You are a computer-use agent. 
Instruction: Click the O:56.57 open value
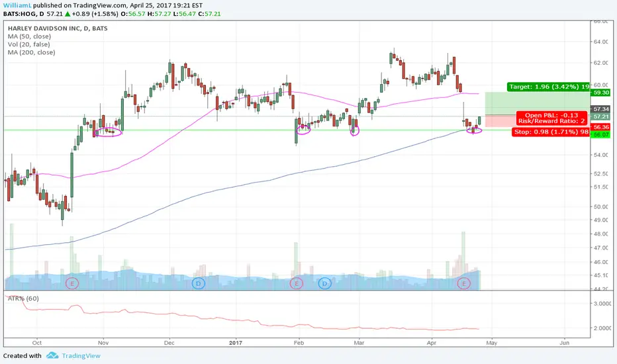pyautogui.click(x=132, y=14)
